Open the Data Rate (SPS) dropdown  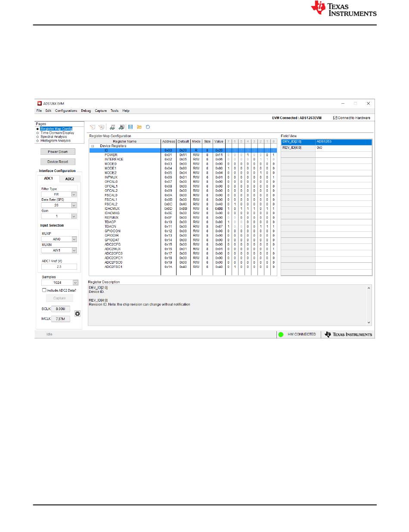(74, 206)
